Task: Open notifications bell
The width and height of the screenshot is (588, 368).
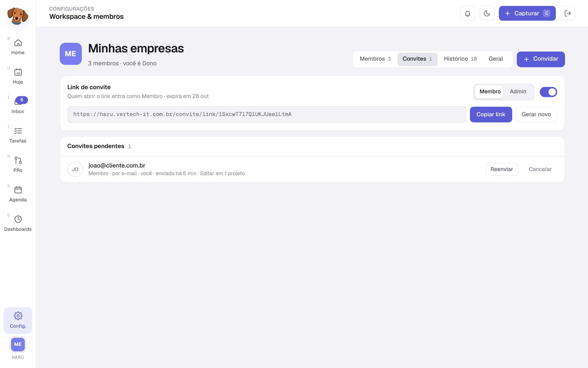Action: (x=467, y=13)
